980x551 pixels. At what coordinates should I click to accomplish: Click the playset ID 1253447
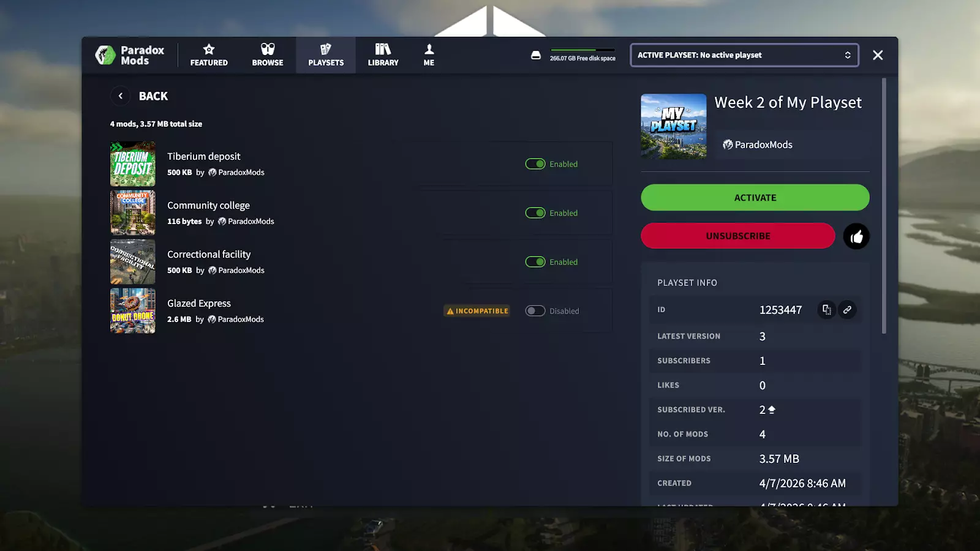780,310
